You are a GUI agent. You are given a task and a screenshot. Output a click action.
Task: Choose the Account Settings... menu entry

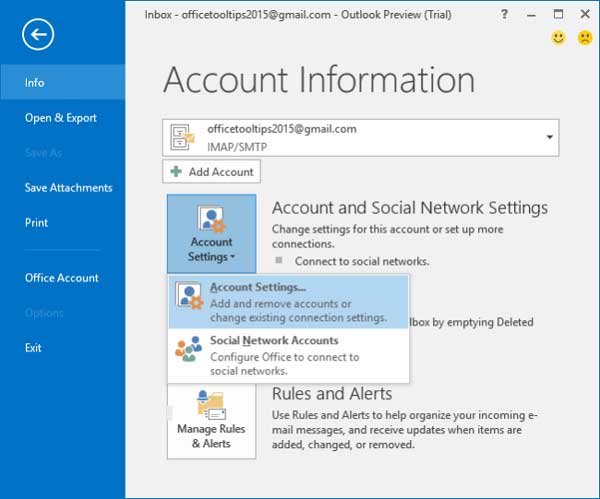point(289,302)
